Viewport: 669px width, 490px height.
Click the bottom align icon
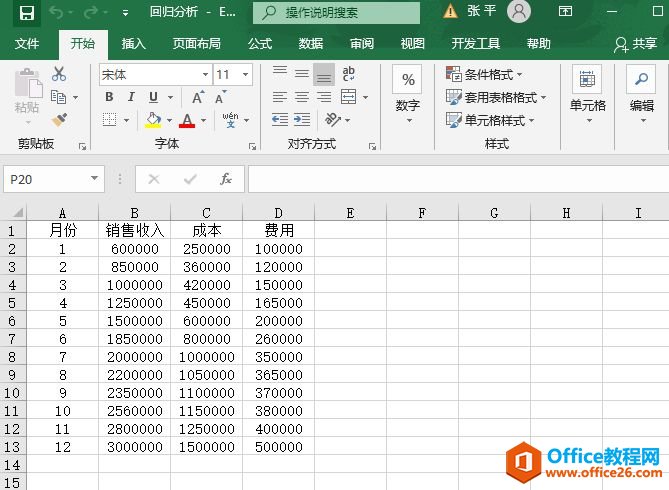(324, 74)
